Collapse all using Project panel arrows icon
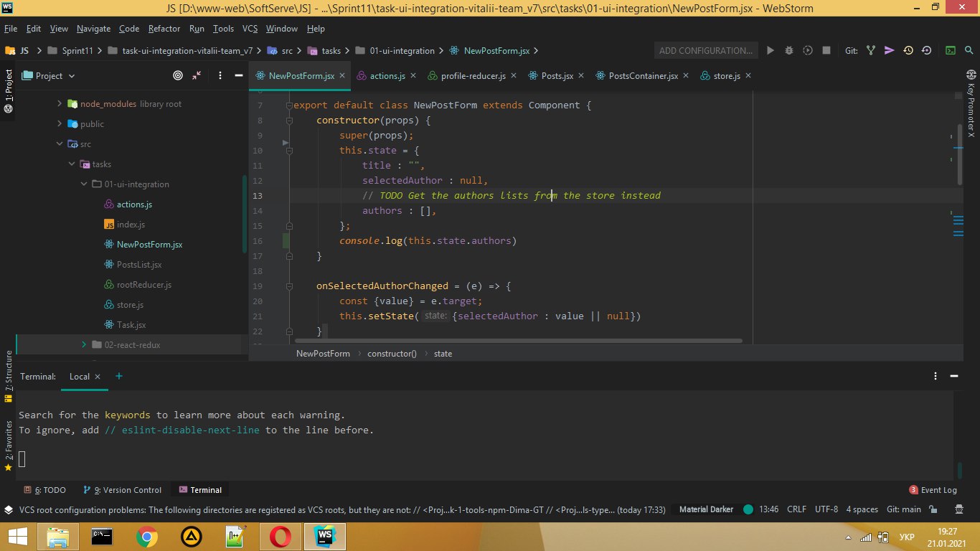The image size is (980, 551). (196, 75)
